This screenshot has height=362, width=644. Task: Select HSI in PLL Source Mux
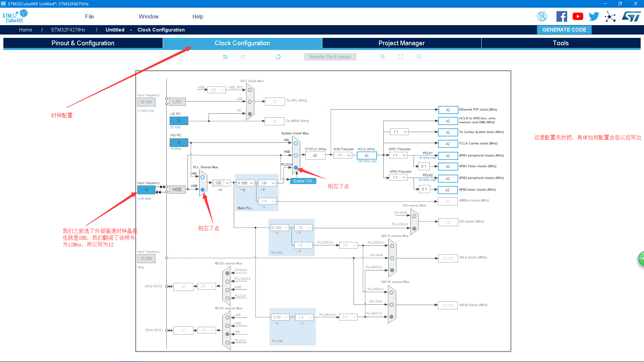[x=203, y=177]
